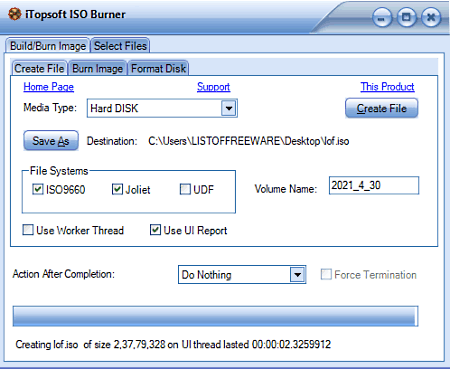Visit the This Product link
The image size is (450, 369).
tap(387, 87)
